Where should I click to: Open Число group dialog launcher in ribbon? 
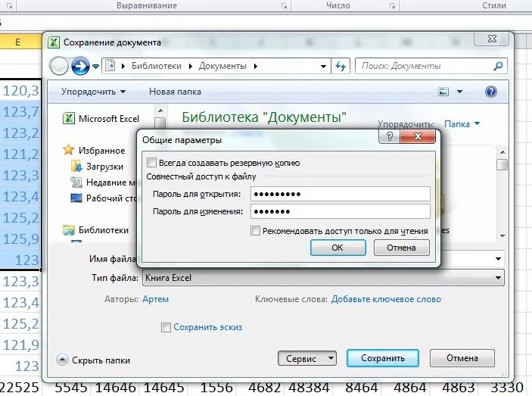point(392,6)
